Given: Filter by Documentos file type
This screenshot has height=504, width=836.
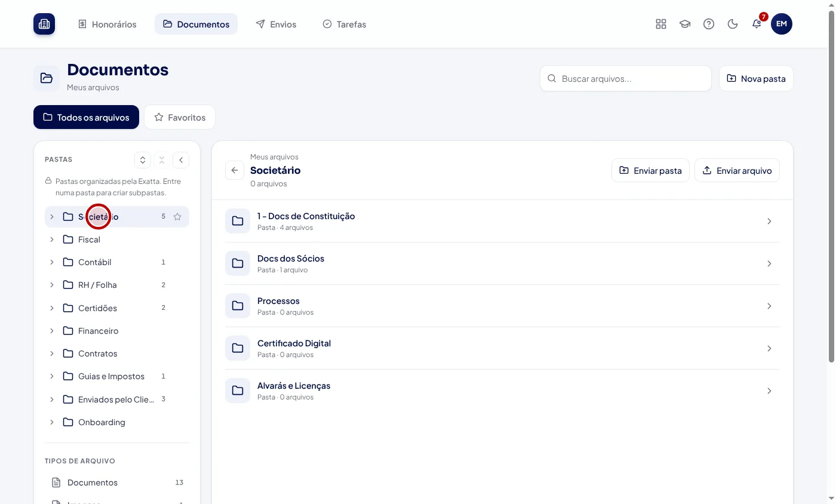Looking at the screenshot, I should (x=117, y=483).
